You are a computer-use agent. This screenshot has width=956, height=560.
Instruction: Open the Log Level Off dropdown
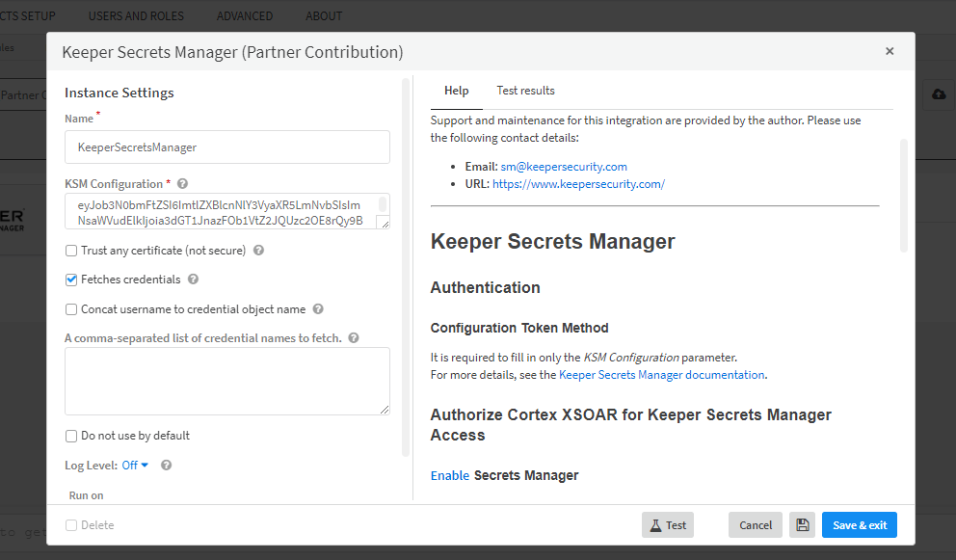pyautogui.click(x=135, y=466)
